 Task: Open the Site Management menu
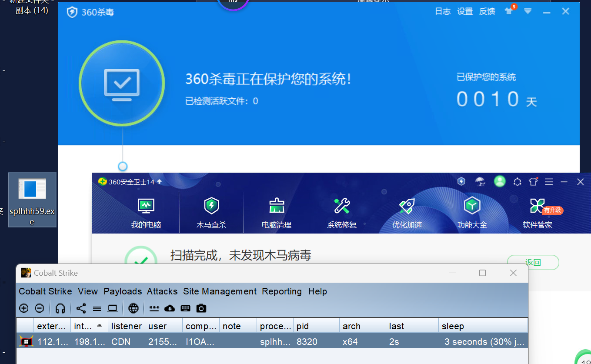(x=220, y=291)
